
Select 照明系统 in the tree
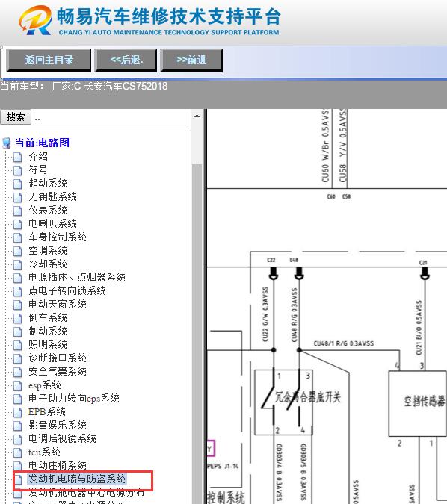pyautogui.click(x=48, y=344)
